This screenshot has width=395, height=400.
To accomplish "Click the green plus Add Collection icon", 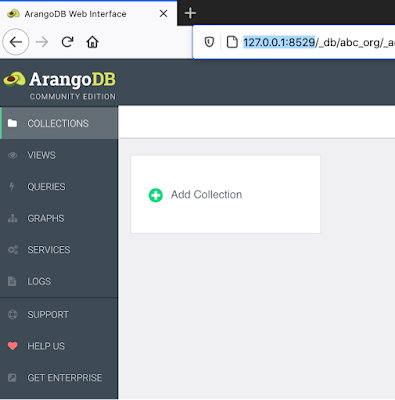I will (x=156, y=195).
